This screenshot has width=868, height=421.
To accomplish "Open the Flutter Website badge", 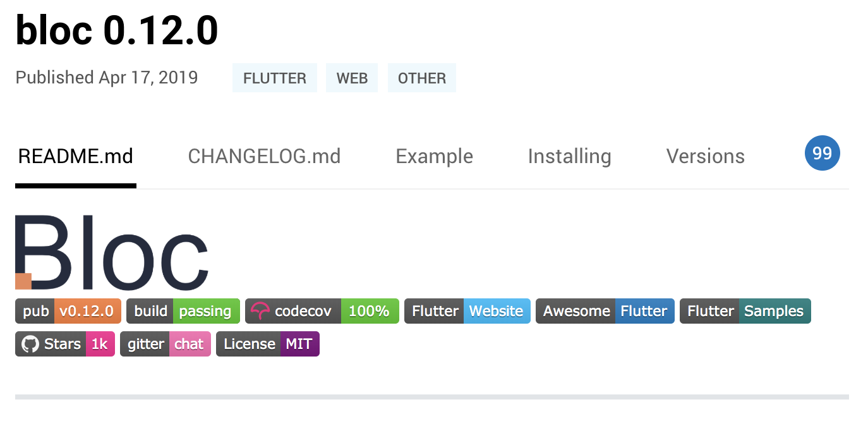I will click(x=467, y=311).
